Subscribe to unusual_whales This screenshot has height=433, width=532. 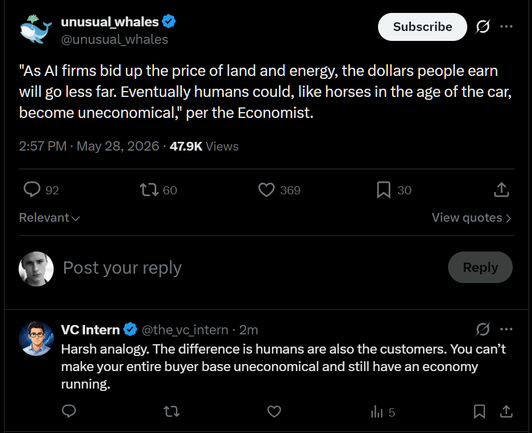pos(422,27)
